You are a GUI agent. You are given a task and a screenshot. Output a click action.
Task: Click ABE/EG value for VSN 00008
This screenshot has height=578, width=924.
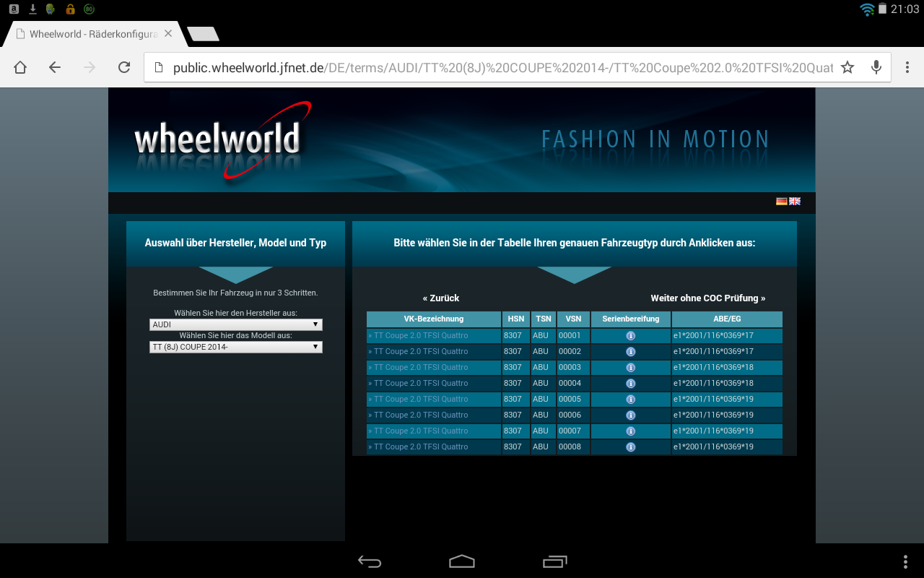713,447
